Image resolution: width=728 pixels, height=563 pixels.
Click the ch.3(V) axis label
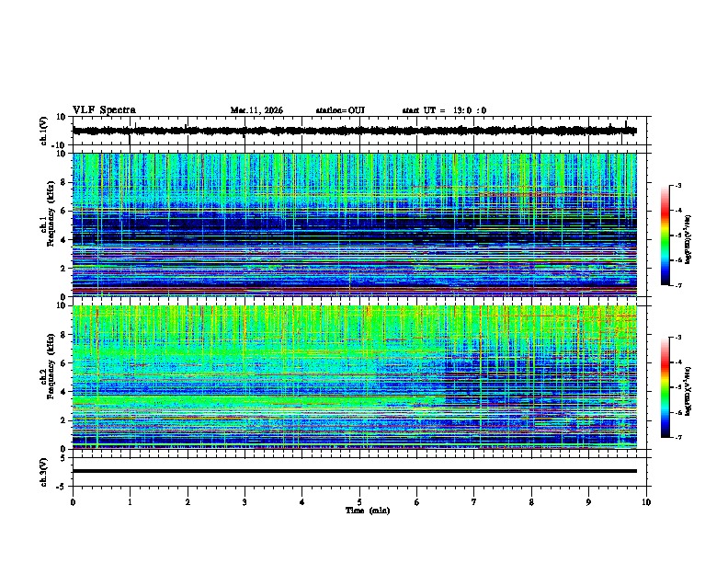(44, 472)
